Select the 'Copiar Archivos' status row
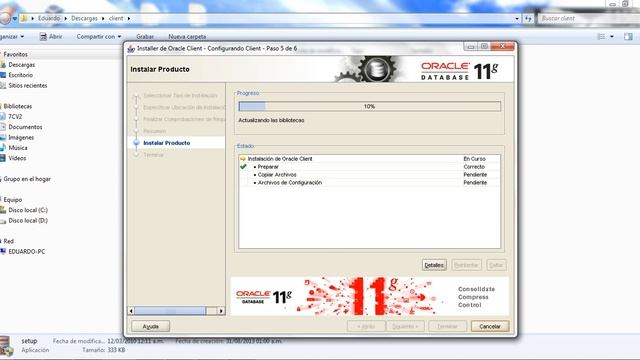Image resolution: width=640 pixels, height=360 pixels. (369, 175)
